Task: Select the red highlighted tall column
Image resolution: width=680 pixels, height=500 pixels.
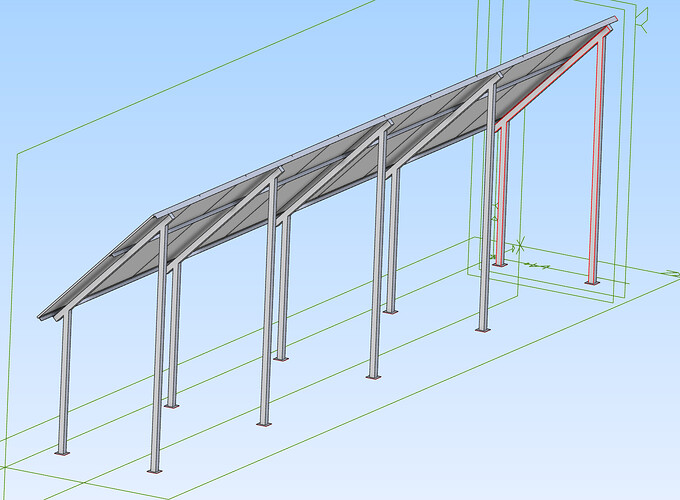Action: [x=597, y=160]
